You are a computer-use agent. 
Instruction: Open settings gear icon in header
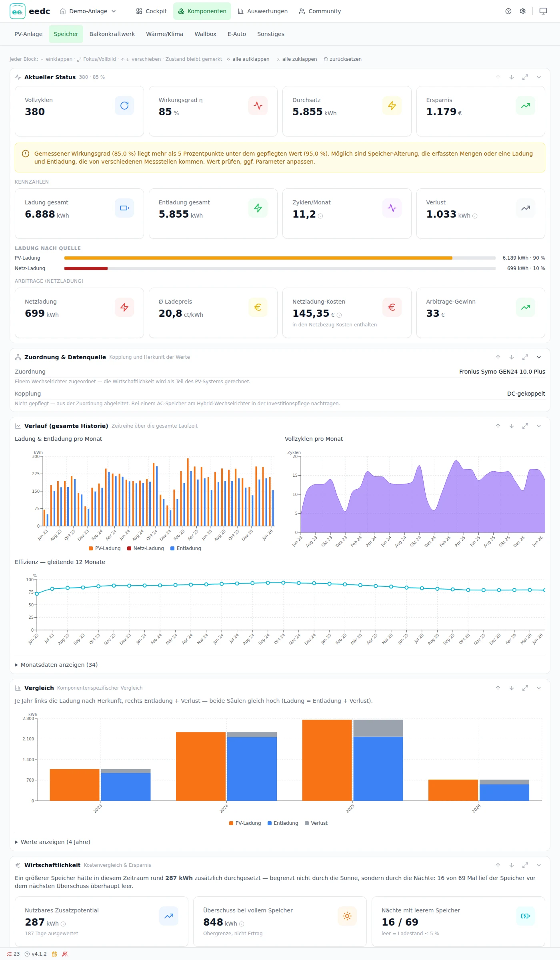click(523, 11)
